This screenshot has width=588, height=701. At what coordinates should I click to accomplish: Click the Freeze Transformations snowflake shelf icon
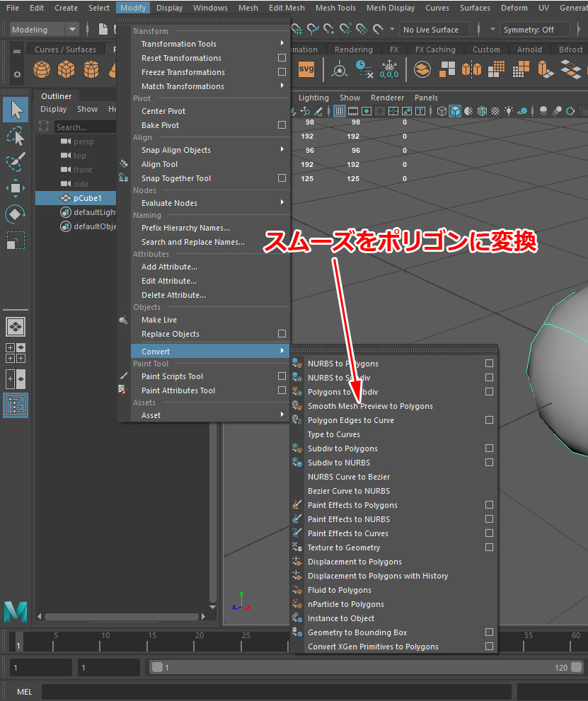coord(389,69)
